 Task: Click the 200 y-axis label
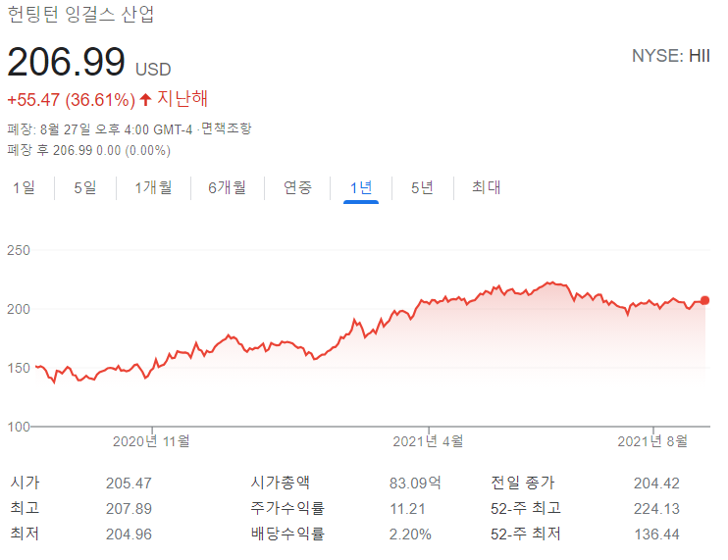coord(18,309)
